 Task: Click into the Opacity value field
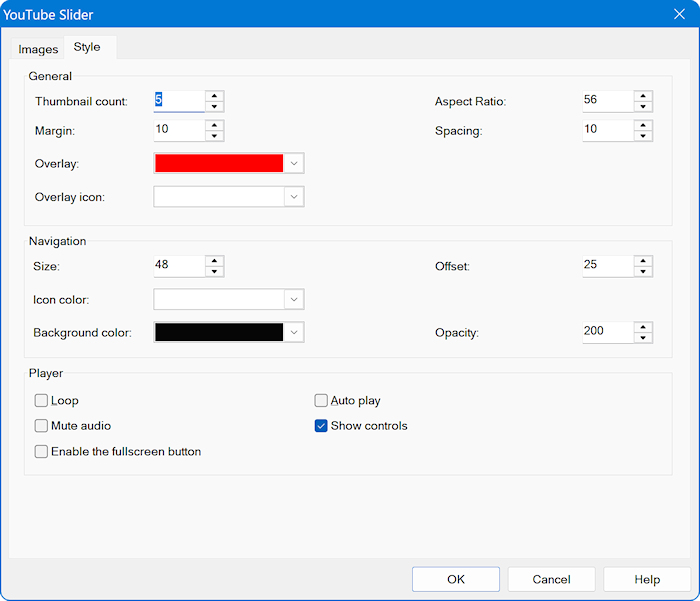608,332
